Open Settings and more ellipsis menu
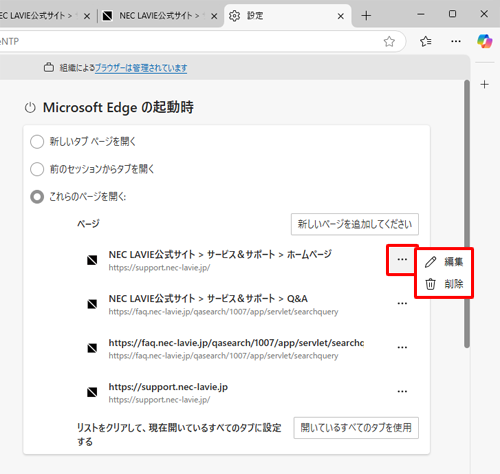 [x=456, y=41]
